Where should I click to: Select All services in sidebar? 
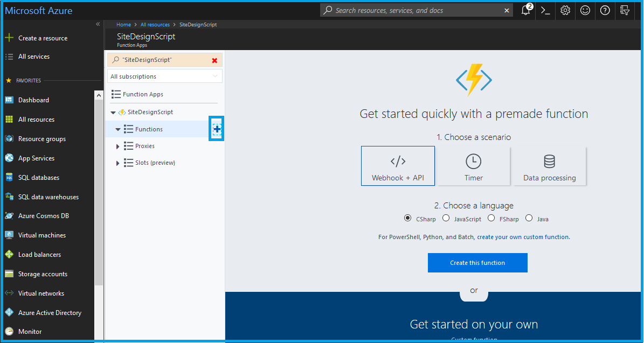click(34, 57)
